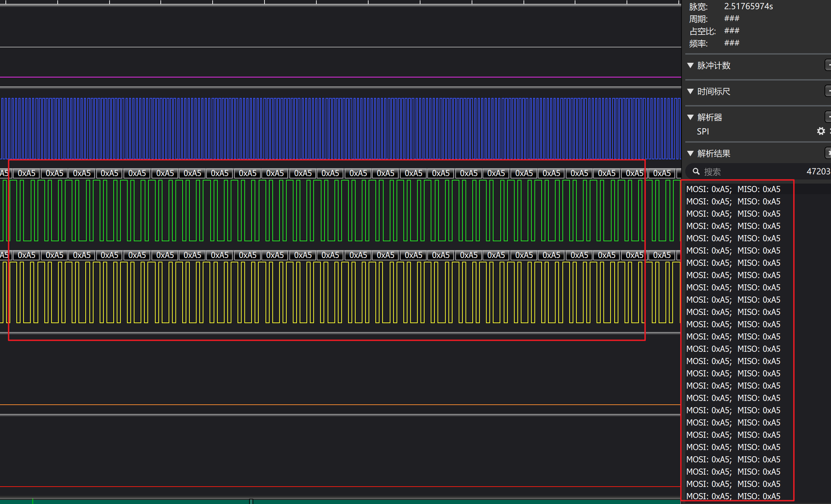Click the blue clock signal waveform
This screenshot has height=504, width=831.
pos(341,129)
